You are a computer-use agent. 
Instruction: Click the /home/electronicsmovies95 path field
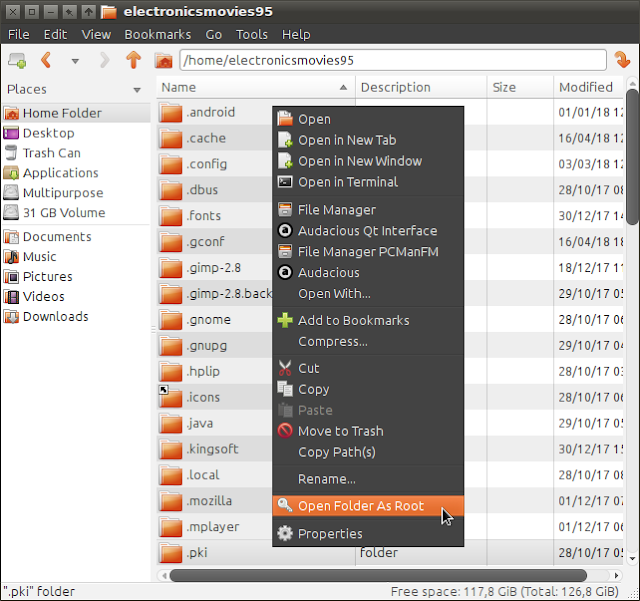pos(393,60)
